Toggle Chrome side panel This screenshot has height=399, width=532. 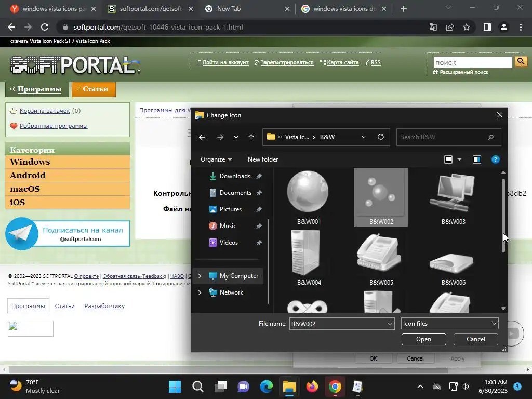point(487,27)
